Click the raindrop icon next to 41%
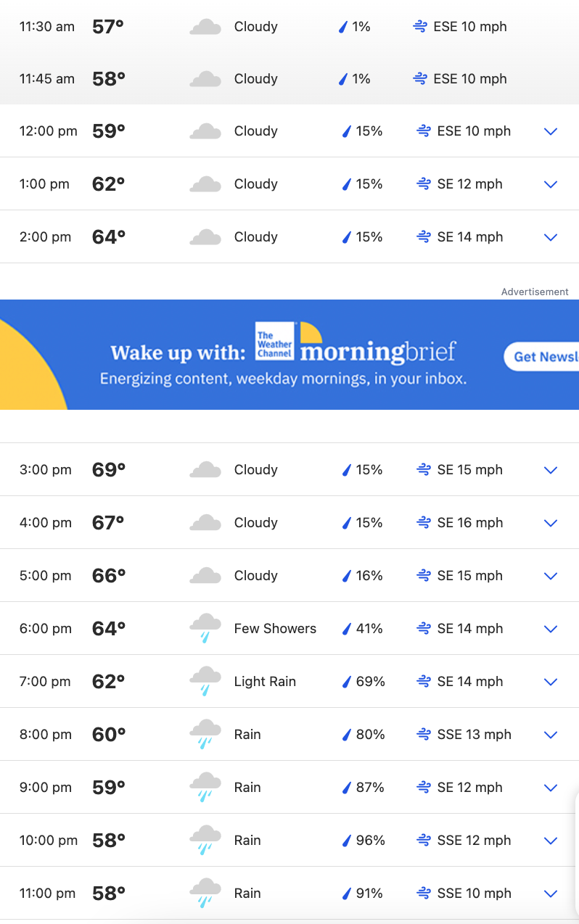 [x=347, y=629]
